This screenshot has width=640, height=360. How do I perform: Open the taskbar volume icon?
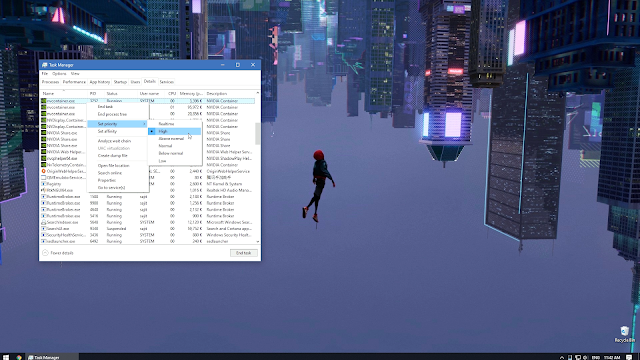coord(585,357)
